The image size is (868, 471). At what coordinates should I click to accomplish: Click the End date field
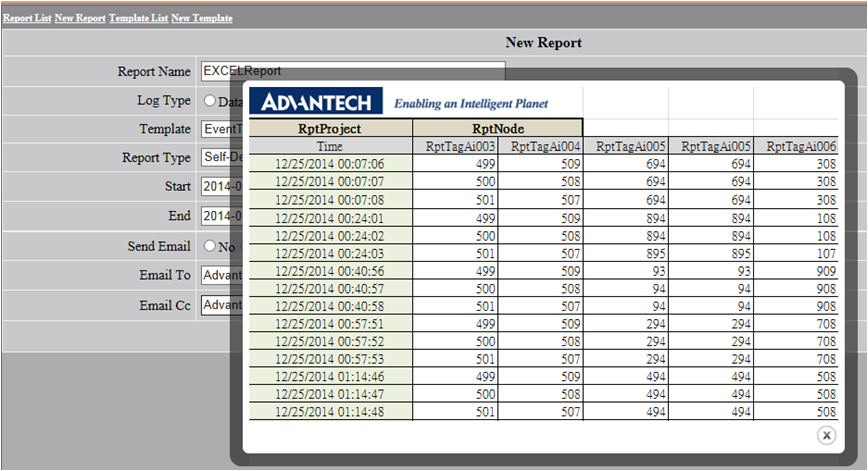coord(222,216)
